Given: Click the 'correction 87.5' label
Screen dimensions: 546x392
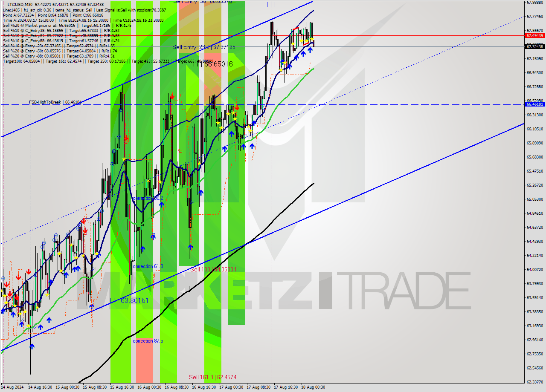Looking at the screenshot, I should (x=148, y=341).
